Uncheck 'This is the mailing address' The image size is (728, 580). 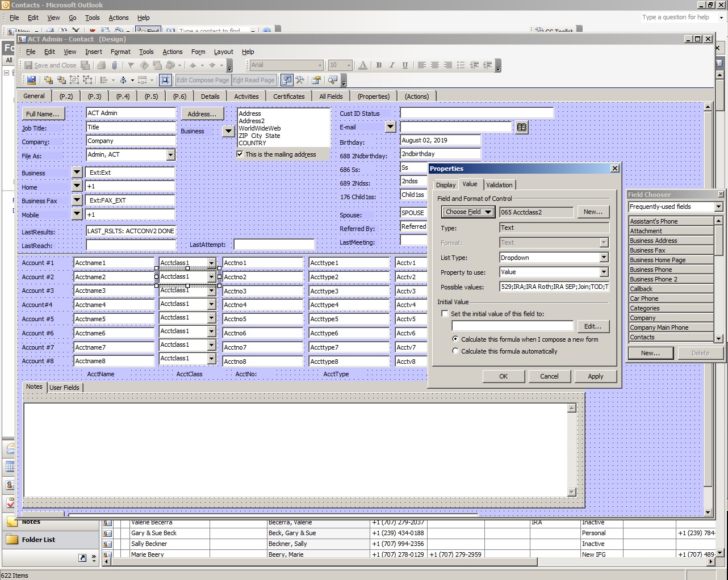[240, 154]
